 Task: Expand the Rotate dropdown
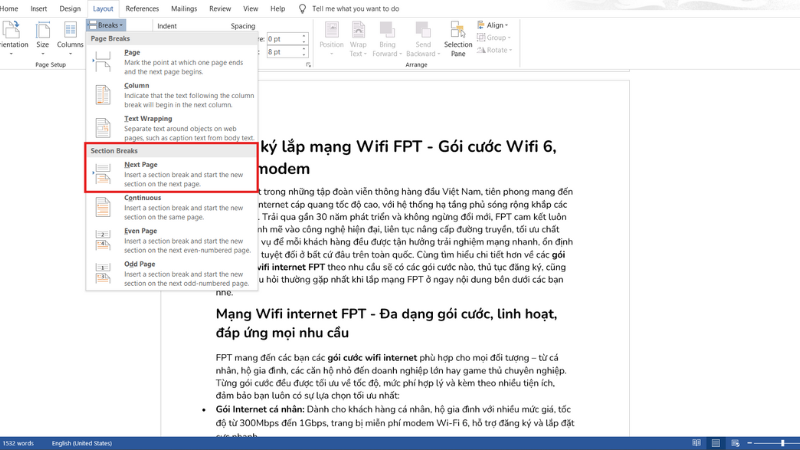(494, 50)
